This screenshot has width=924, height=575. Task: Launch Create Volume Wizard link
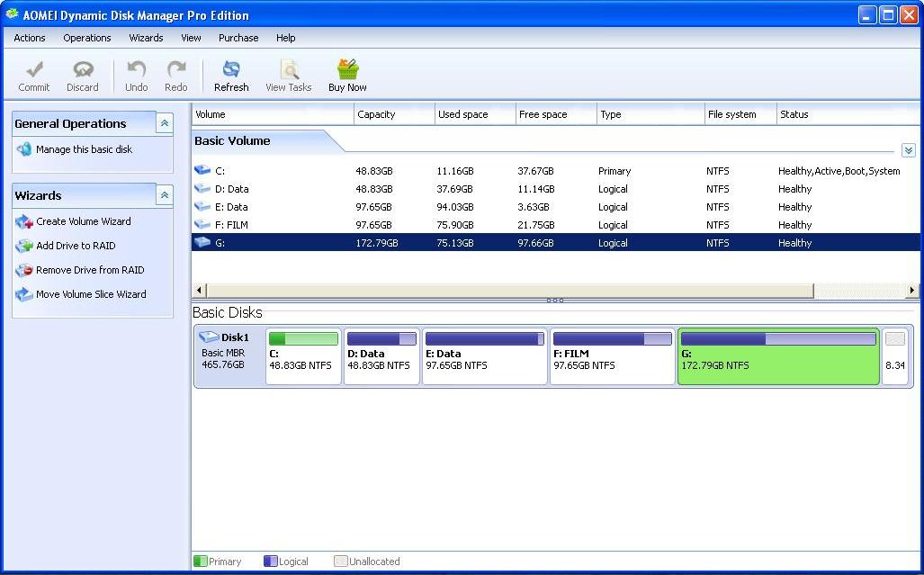84,221
